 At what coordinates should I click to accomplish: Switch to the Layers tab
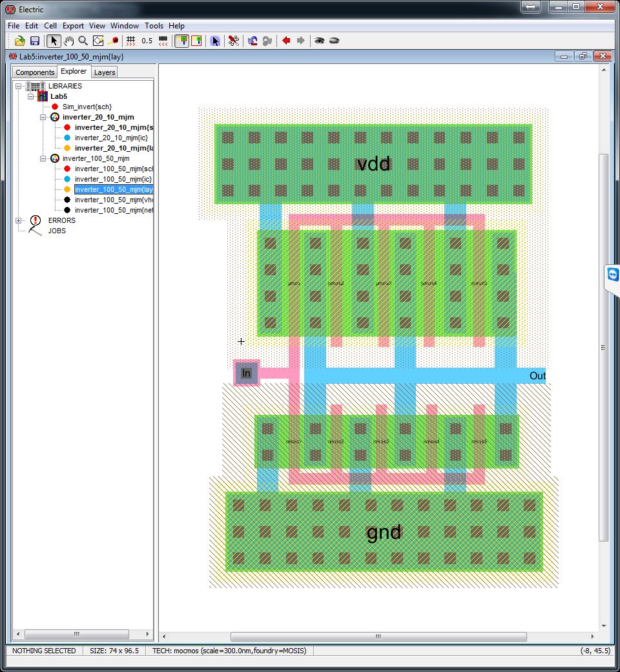pyautogui.click(x=104, y=72)
